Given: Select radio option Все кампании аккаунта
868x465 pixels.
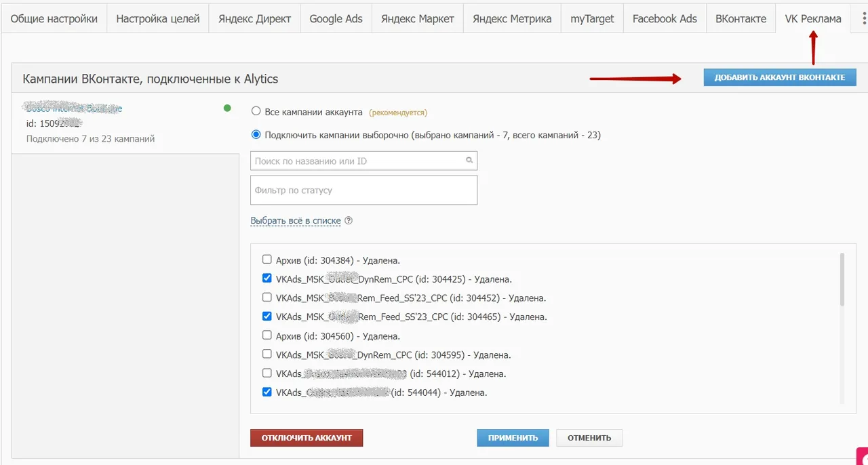Looking at the screenshot, I should (x=256, y=112).
